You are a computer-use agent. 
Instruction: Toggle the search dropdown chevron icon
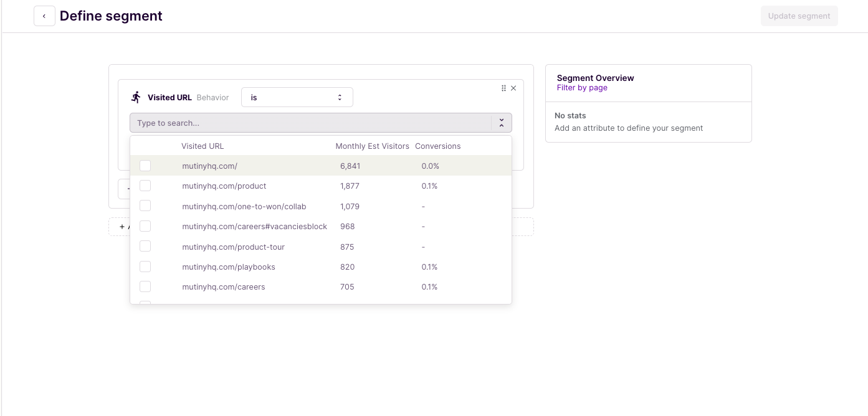[502, 123]
